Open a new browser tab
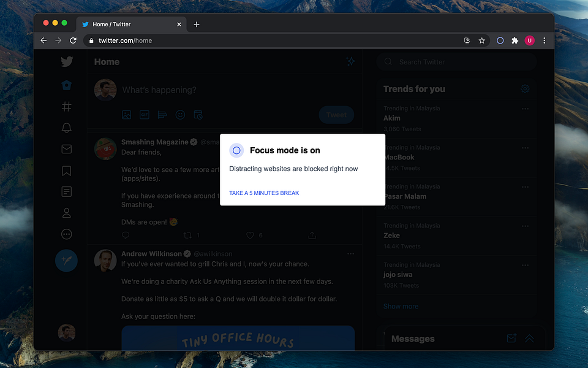The image size is (588, 368). [x=197, y=25]
